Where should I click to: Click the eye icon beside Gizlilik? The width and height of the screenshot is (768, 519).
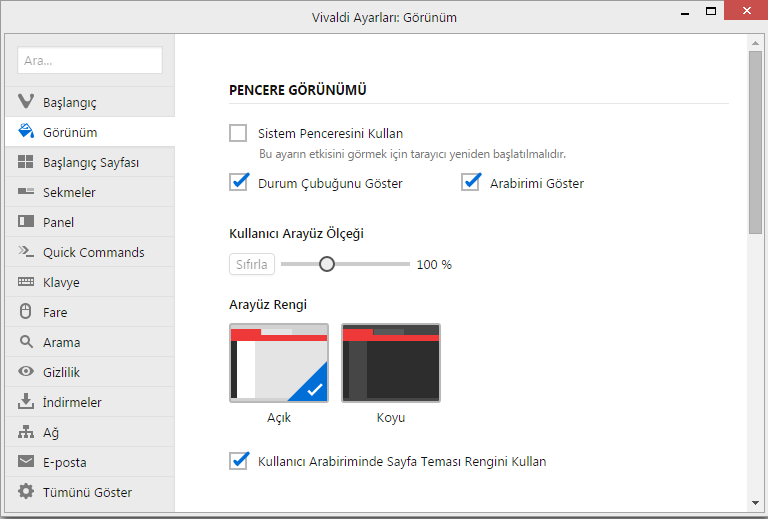(x=26, y=371)
